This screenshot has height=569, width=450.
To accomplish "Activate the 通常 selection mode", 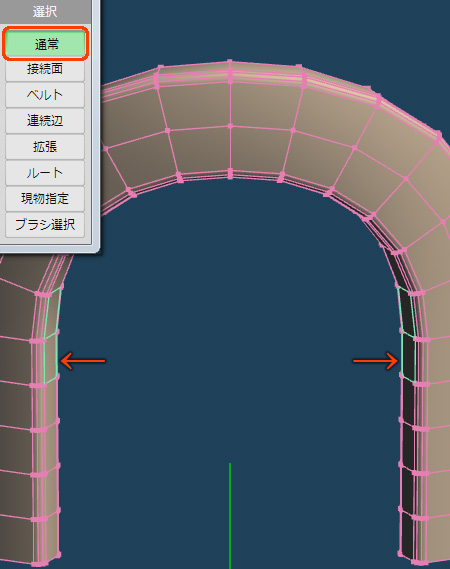I will 45,44.
